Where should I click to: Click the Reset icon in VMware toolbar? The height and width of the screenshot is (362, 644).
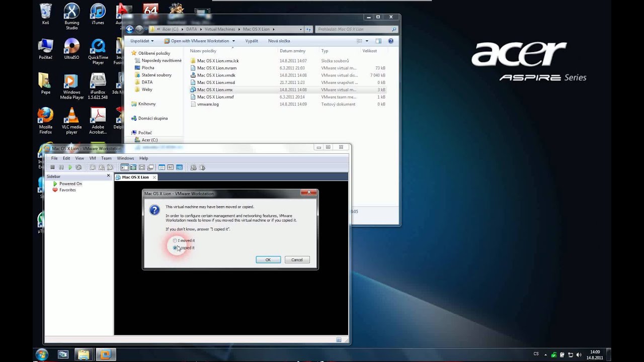pos(78,167)
